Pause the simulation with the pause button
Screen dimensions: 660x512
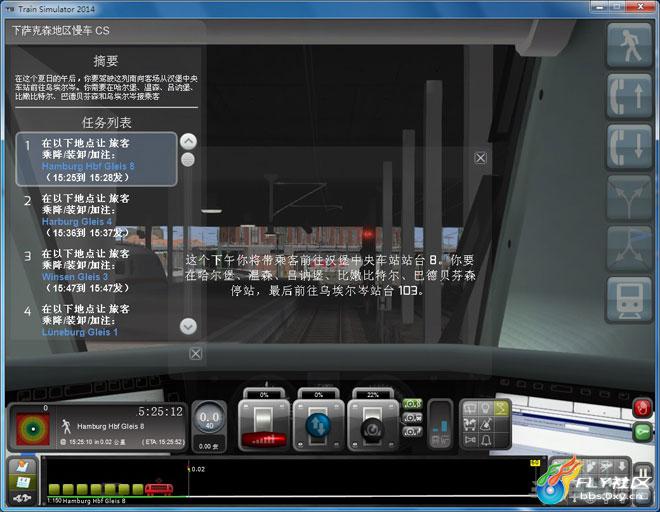[x=643, y=472]
